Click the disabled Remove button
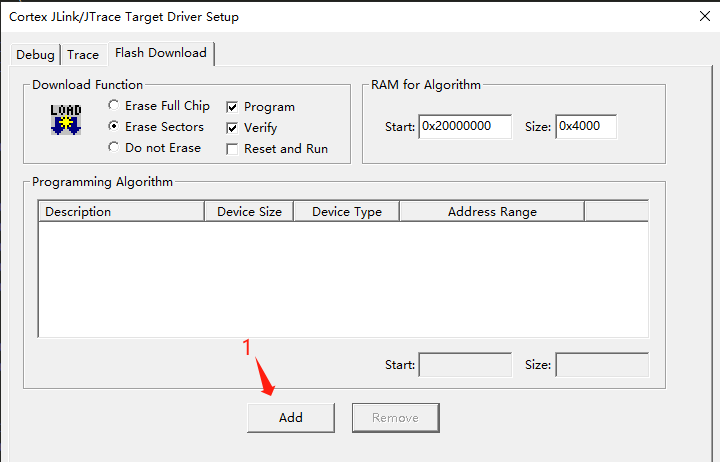The image size is (720, 462). pyautogui.click(x=395, y=418)
